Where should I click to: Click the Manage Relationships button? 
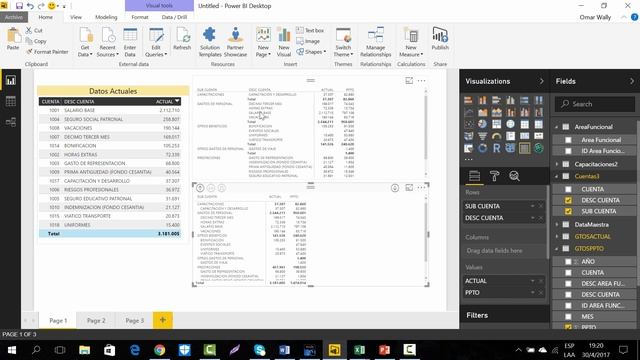tap(376, 42)
